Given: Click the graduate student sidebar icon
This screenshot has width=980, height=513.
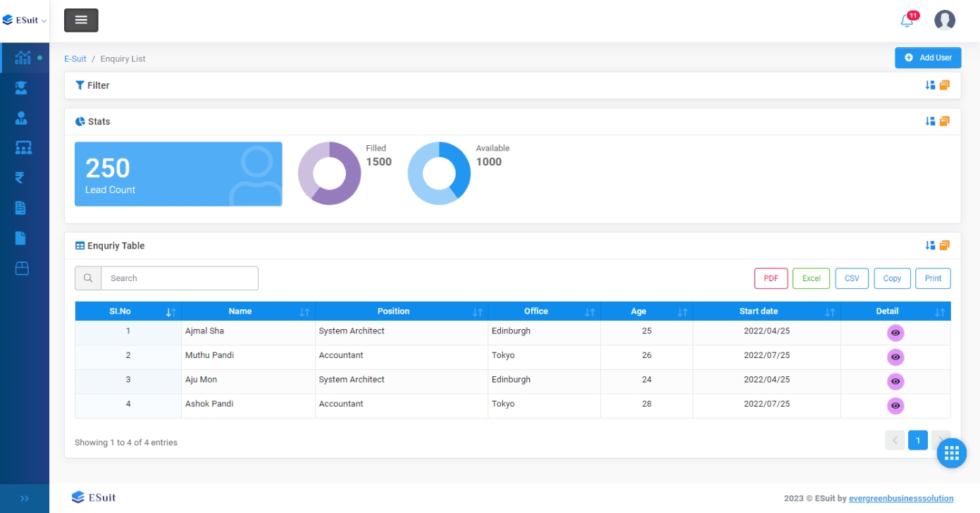Looking at the screenshot, I should click(21, 87).
